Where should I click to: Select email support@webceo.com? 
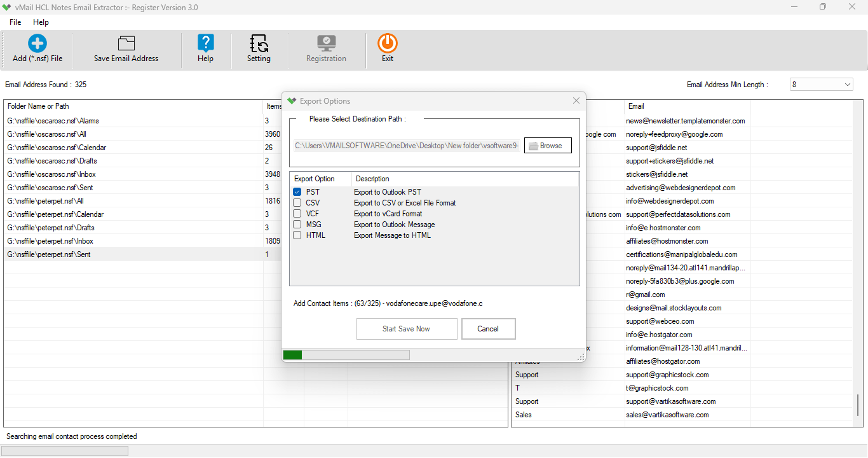[660, 321]
